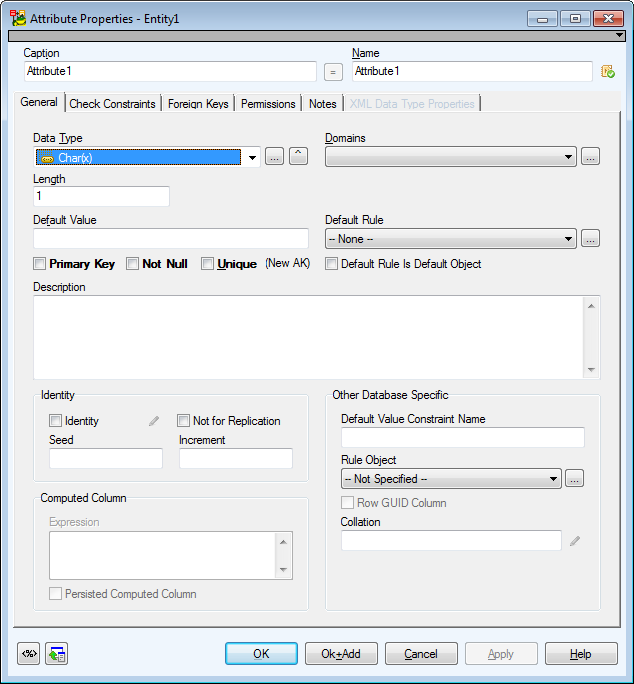Viewport: 634px width, 684px height.
Task: Click the Seed input field
Action: point(106,458)
